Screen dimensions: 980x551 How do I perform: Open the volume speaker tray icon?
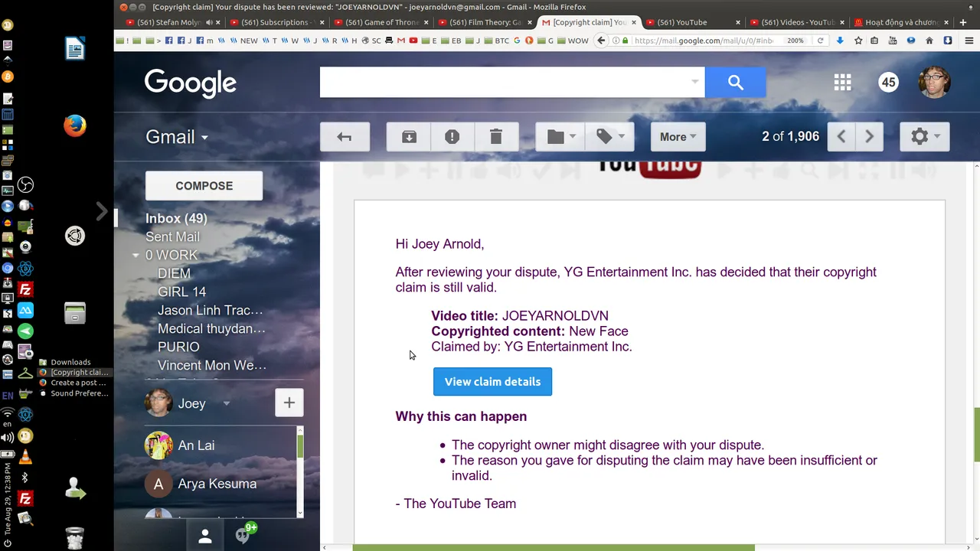8,437
